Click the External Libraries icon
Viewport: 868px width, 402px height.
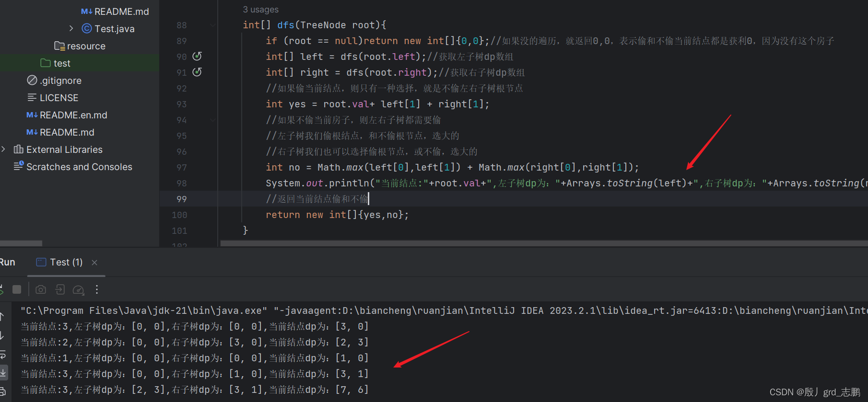tap(19, 149)
